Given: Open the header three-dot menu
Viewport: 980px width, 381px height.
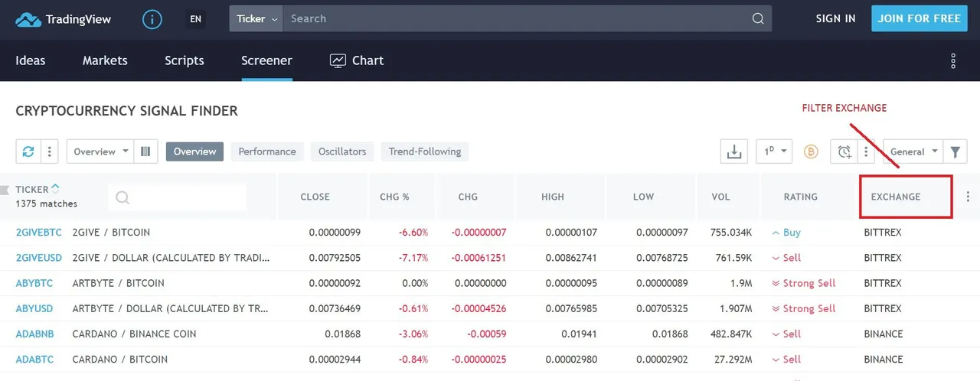Looking at the screenshot, I should coord(953,60).
